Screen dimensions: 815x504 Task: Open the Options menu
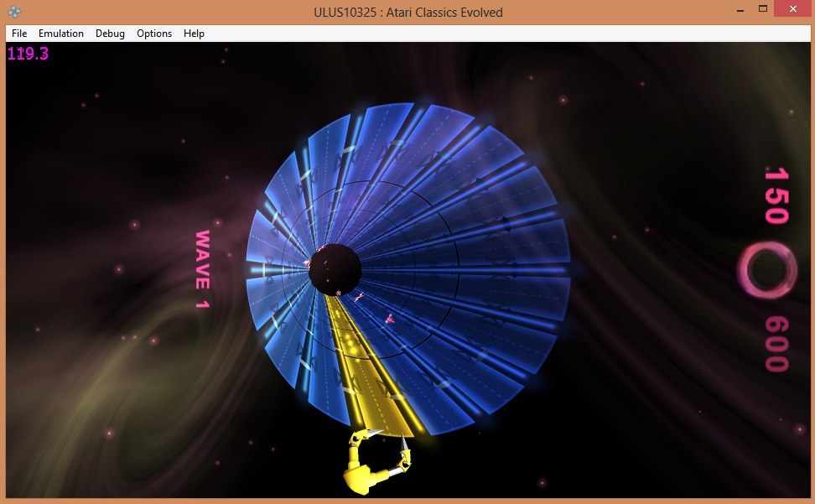point(154,34)
